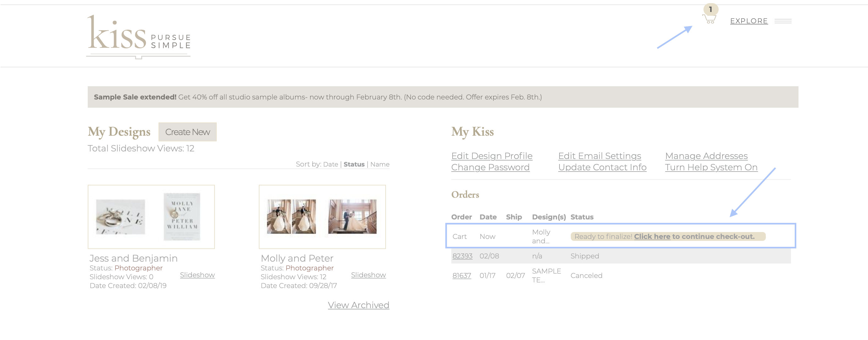Viewport: 868px width, 340px height.
Task: Click Date Created: 09/28/17 text
Action: [x=298, y=286]
